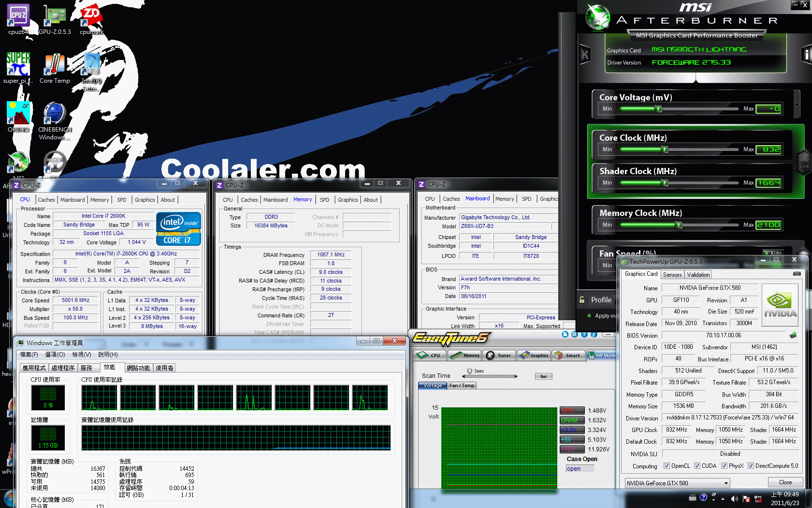This screenshot has width=812, height=508.
Task: Click the Core Clock slider handle
Action: [665, 149]
